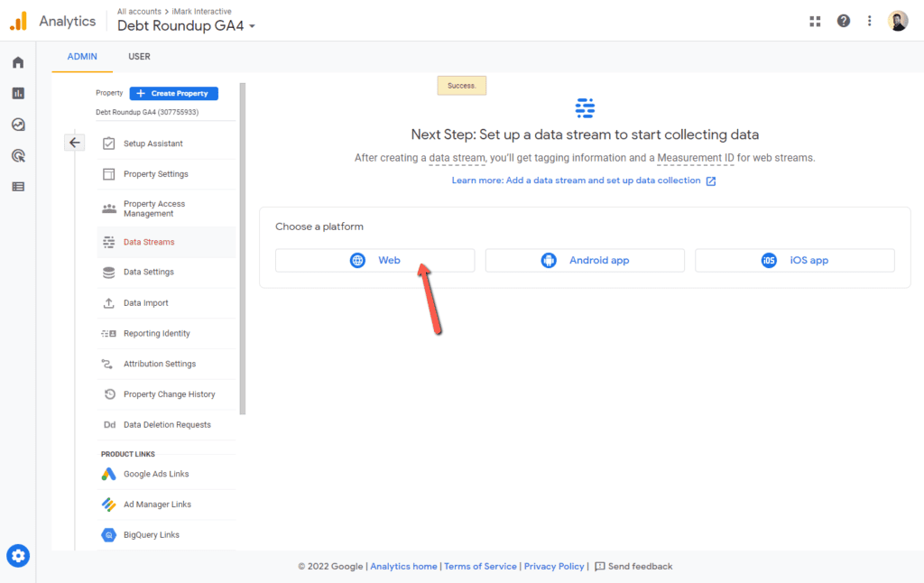Click the Reporting Identity icon
Screen dimensions: 924x583
pyautogui.click(x=109, y=334)
